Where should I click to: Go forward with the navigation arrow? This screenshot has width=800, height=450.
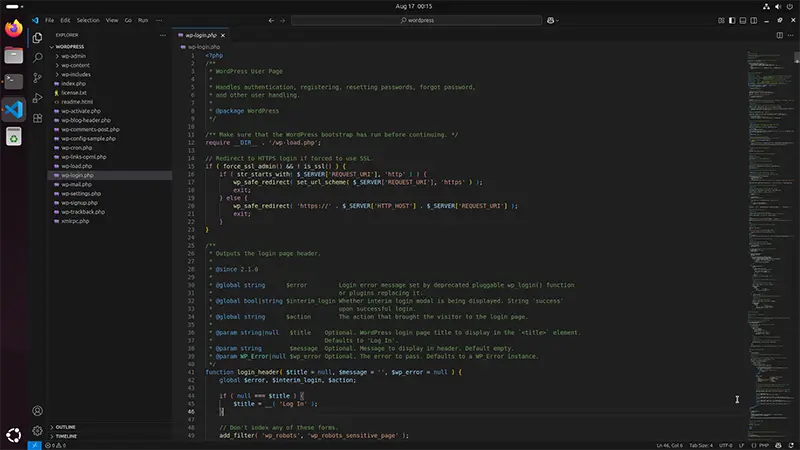(282, 20)
